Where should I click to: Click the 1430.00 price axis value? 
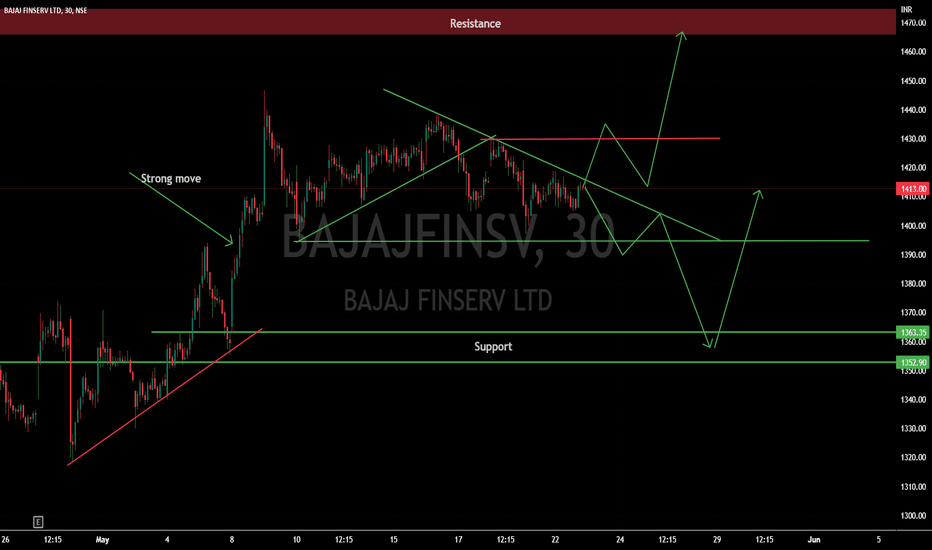pos(914,139)
